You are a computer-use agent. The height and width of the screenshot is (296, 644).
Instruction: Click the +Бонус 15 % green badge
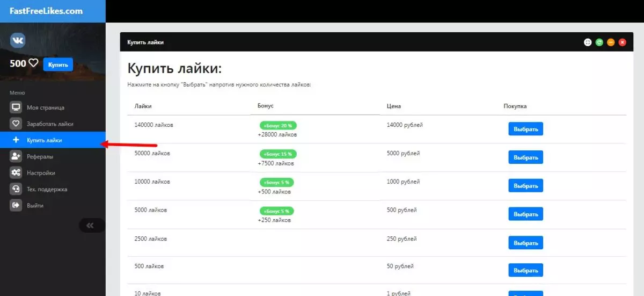point(278,154)
